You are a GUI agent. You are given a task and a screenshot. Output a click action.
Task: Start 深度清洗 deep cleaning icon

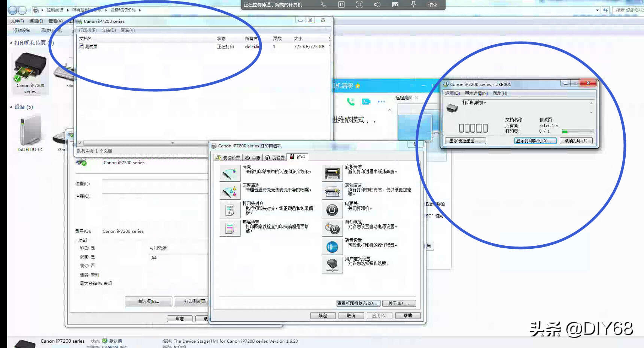pyautogui.click(x=230, y=191)
